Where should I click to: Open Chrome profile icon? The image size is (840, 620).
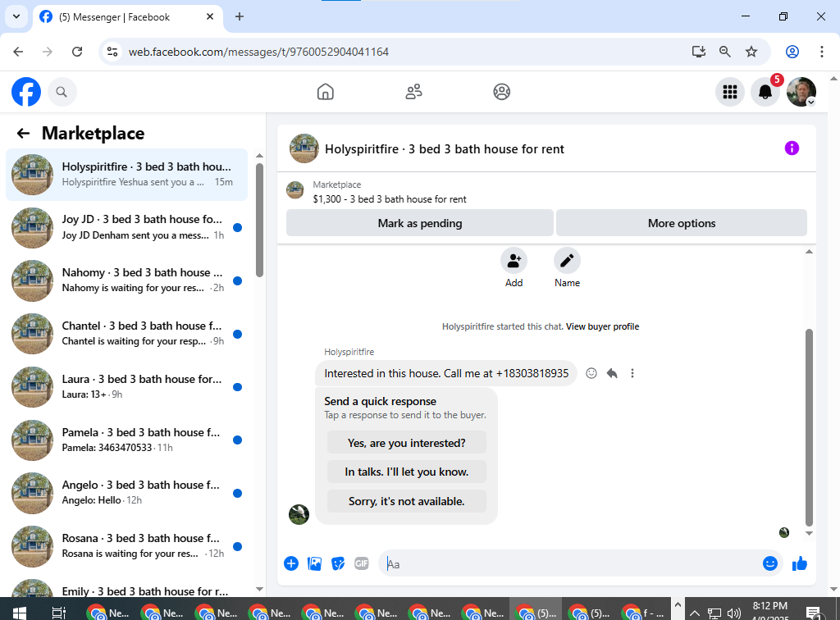[792, 52]
